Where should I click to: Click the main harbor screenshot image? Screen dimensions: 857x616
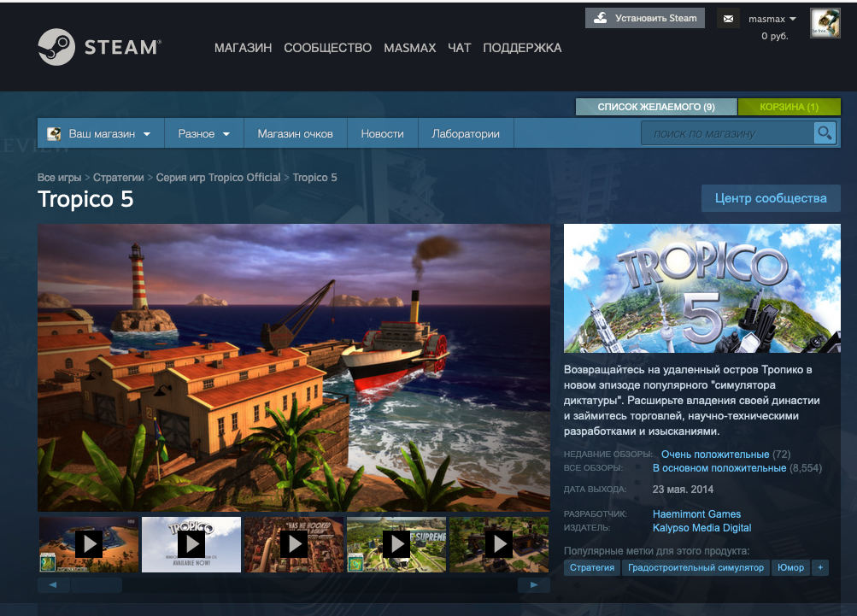click(294, 368)
